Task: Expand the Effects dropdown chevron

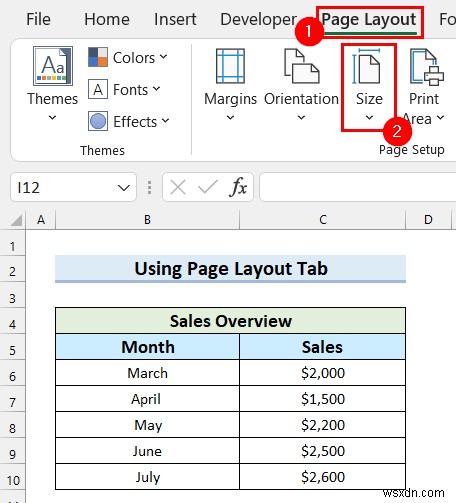Action: click(x=165, y=121)
